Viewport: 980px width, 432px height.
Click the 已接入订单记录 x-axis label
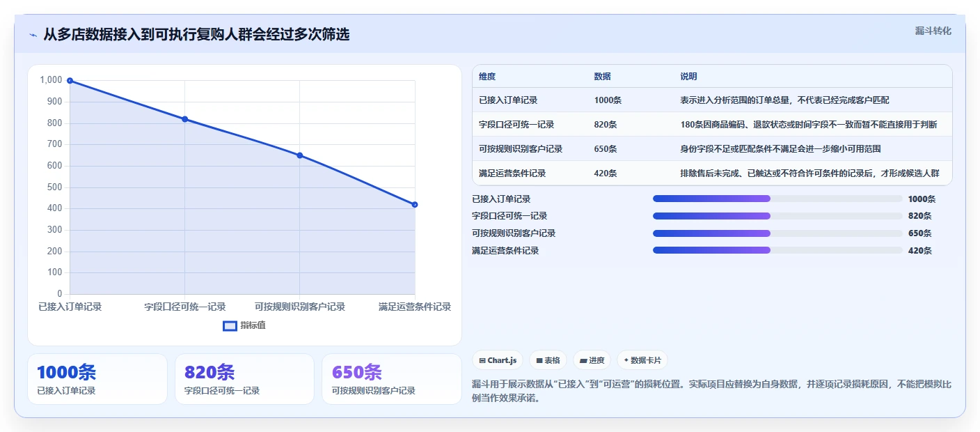70,307
